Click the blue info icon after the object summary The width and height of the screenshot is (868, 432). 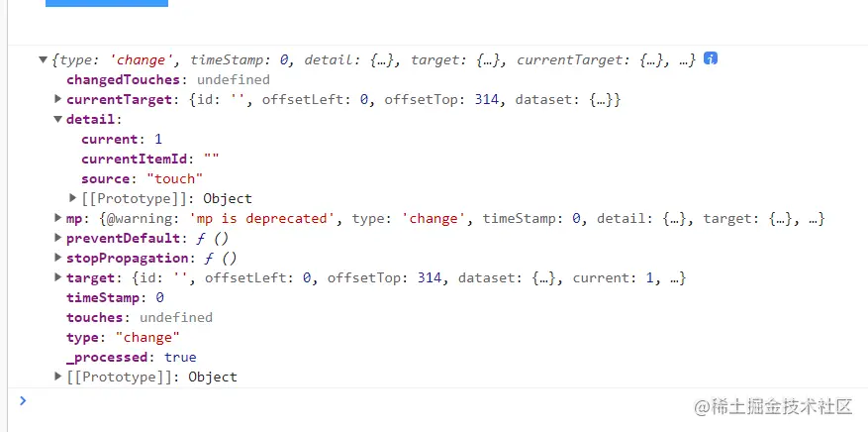[711, 59]
